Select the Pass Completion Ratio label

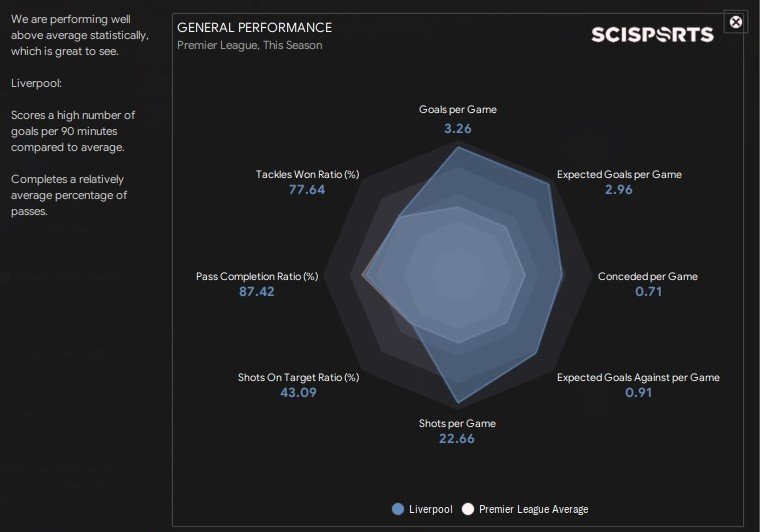tap(257, 276)
